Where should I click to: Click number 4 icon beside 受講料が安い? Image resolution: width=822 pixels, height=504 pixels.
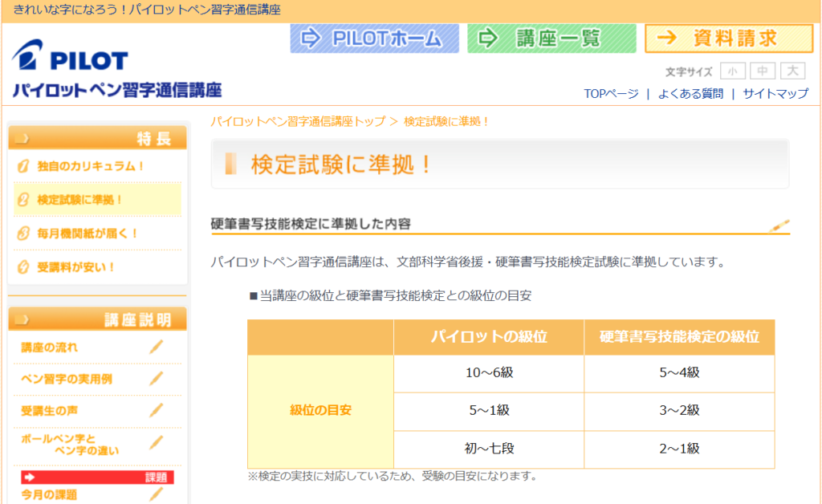click(23, 266)
